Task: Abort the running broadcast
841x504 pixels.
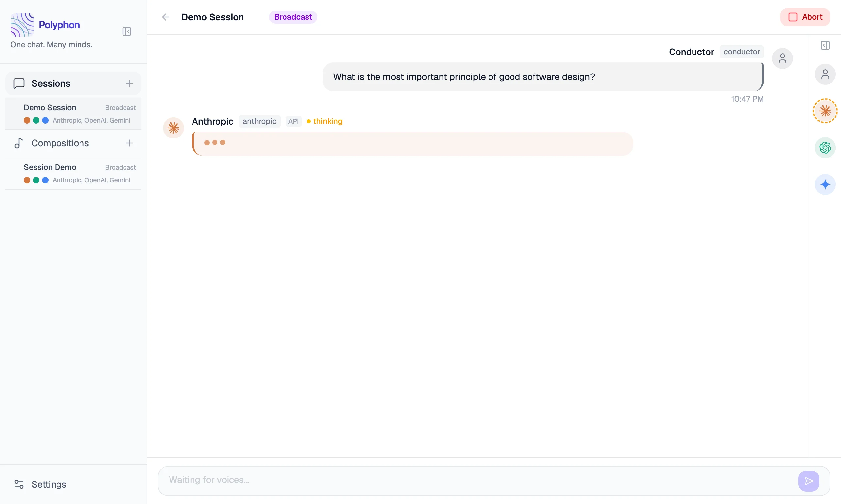Action: [x=805, y=17]
